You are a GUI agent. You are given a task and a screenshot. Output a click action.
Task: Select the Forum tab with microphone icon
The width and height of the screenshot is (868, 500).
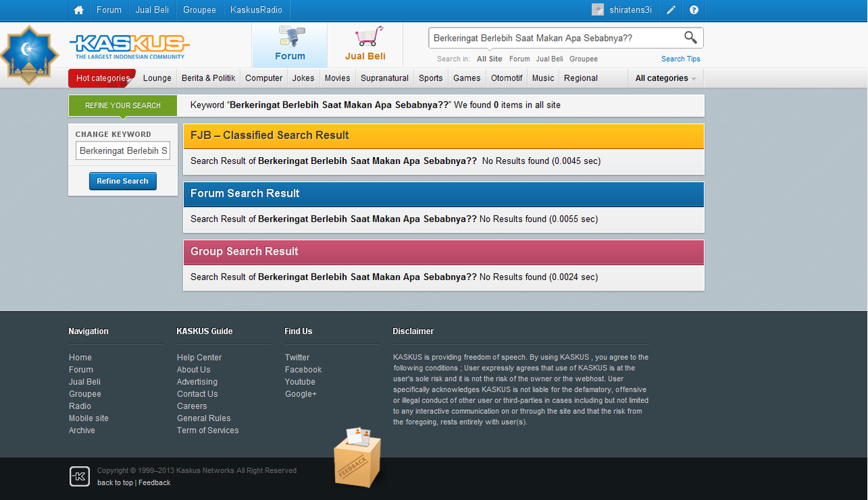coord(290,45)
